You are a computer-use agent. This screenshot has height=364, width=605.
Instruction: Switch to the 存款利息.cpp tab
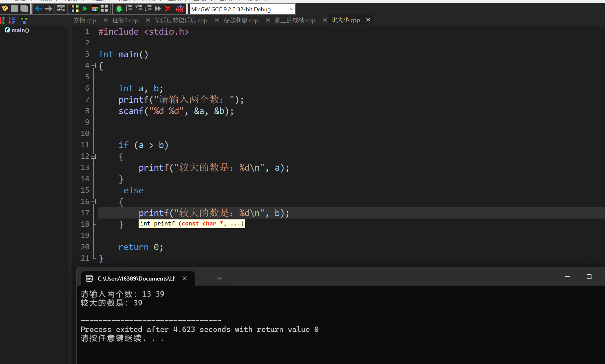(241, 20)
